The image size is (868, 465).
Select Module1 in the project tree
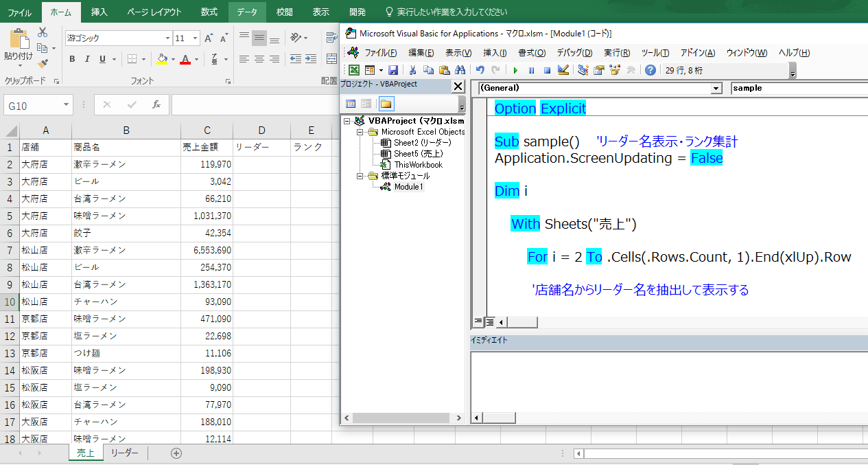[409, 186]
